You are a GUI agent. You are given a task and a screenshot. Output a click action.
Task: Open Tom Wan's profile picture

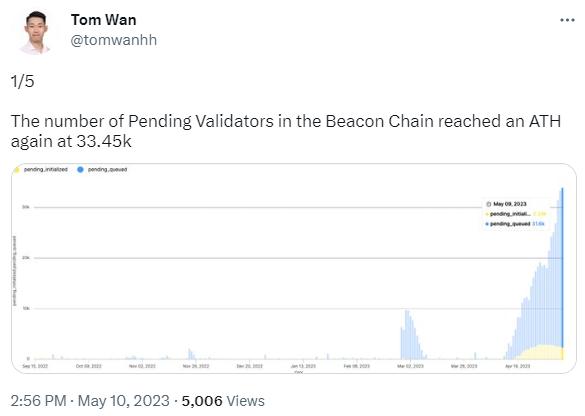coord(36,33)
